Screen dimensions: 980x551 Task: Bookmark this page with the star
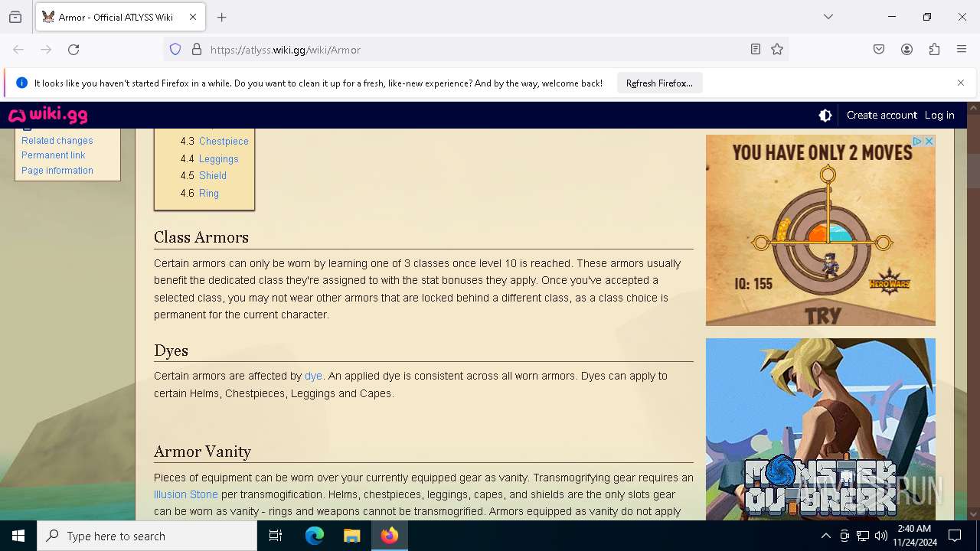pos(777,50)
